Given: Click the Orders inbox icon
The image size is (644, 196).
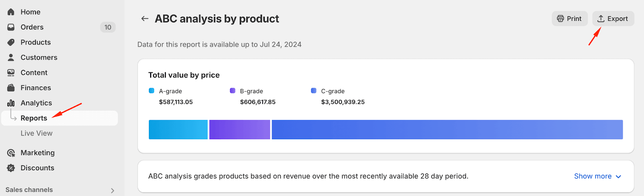Looking at the screenshot, I should 11,27.
